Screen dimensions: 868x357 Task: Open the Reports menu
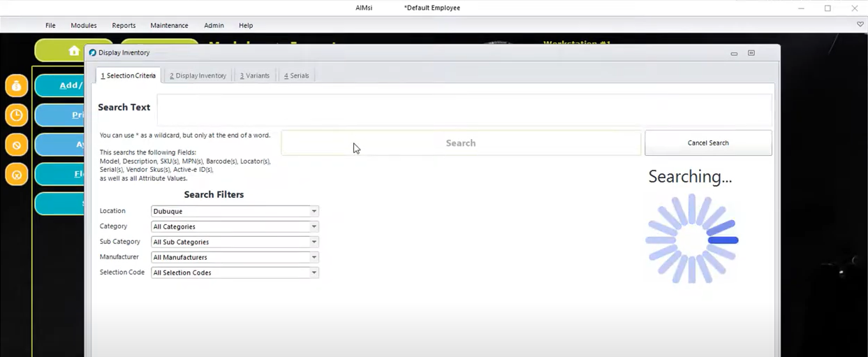coord(124,25)
